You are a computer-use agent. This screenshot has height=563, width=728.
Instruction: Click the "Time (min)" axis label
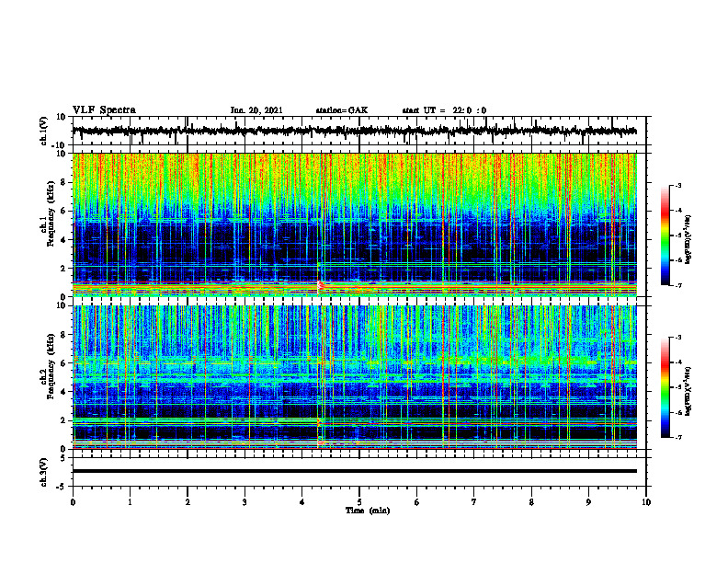point(368,511)
